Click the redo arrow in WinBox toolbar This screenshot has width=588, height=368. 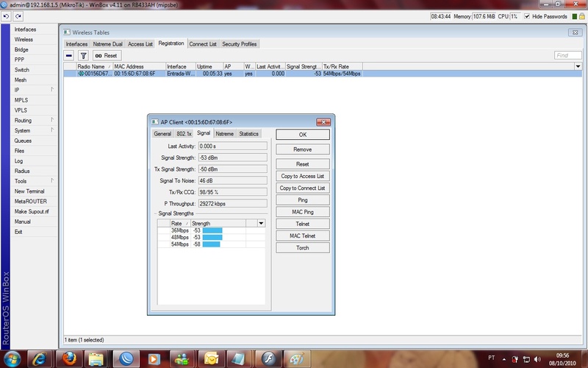pos(18,16)
